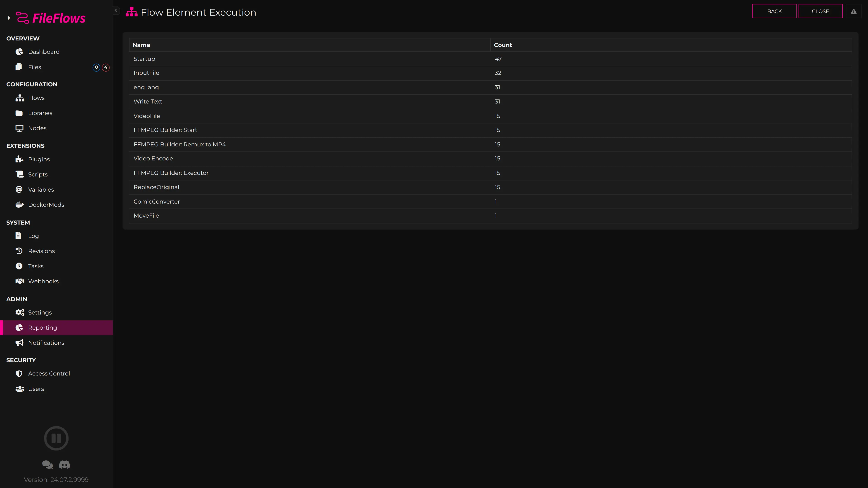Open the Files page

(x=56, y=67)
